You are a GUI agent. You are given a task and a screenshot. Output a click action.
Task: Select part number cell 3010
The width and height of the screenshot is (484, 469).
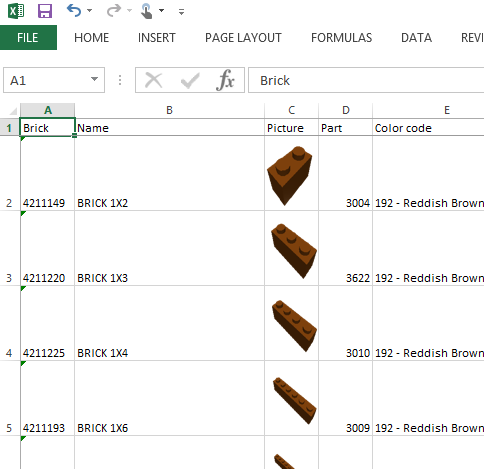(346, 323)
